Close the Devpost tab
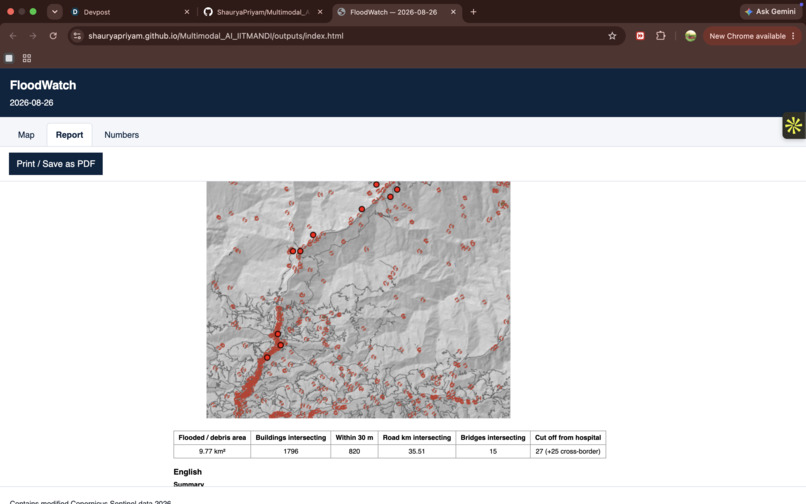806x504 pixels. tap(187, 12)
